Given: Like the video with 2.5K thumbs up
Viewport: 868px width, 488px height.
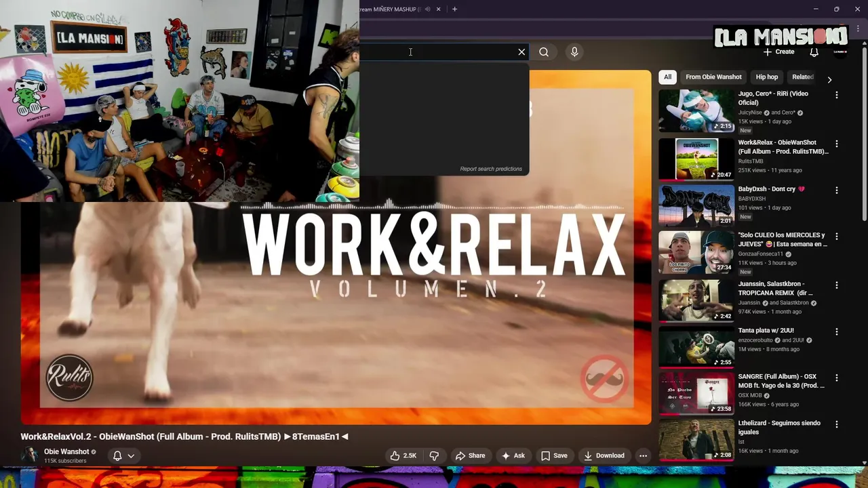Looking at the screenshot, I should pyautogui.click(x=403, y=455).
